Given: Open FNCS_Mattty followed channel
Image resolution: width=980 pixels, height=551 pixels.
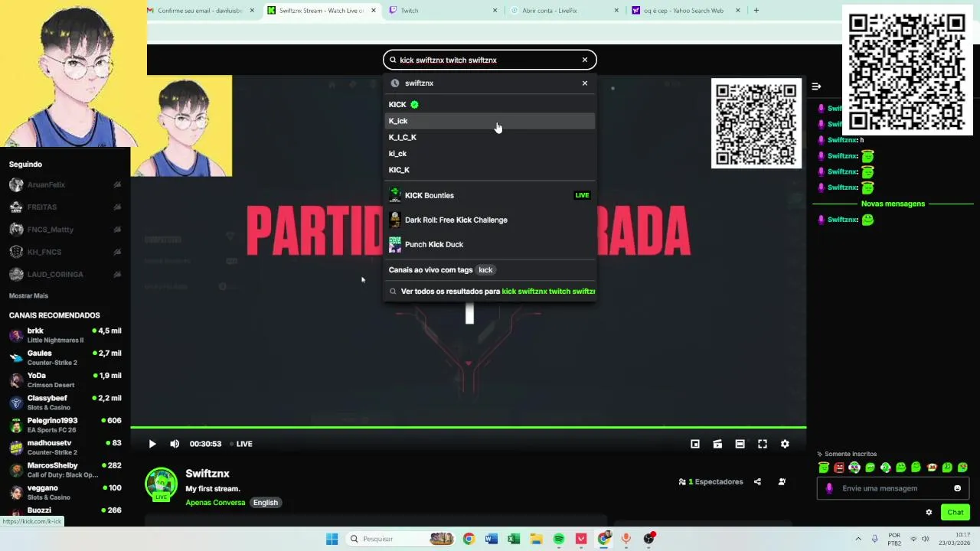Looking at the screenshot, I should [65, 230].
